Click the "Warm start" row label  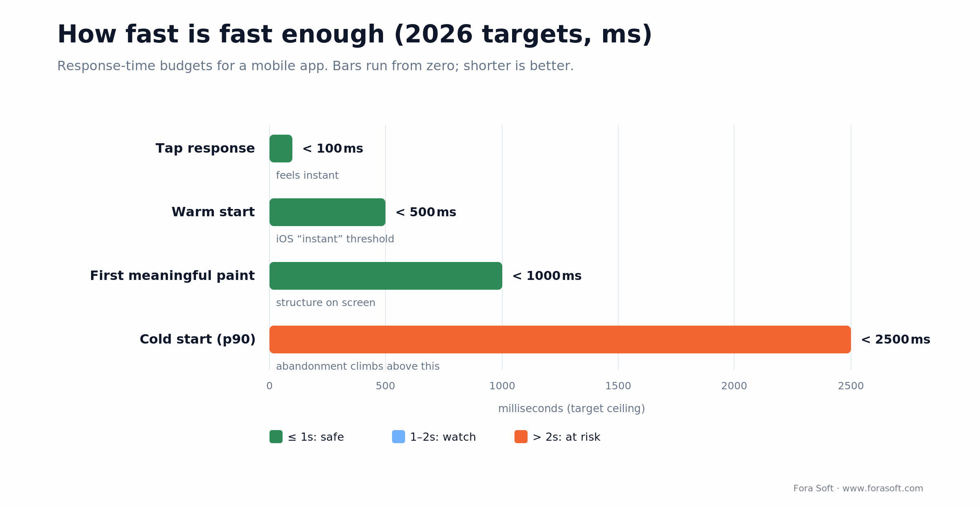(213, 212)
